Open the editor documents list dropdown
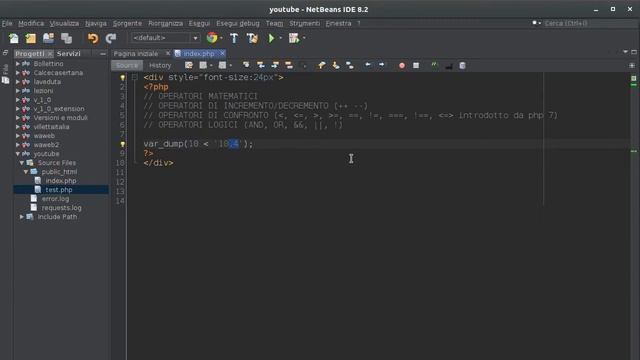Viewport: 640px width, 360px height. [x=625, y=52]
